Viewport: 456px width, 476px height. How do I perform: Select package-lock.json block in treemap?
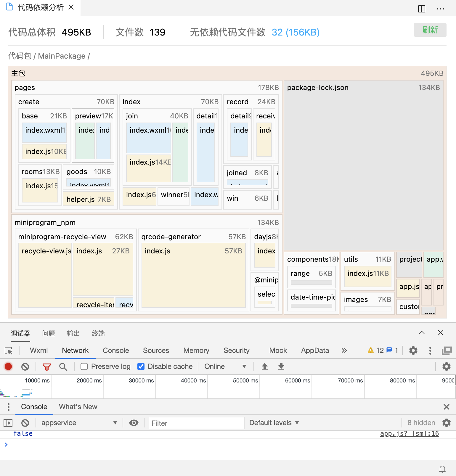pos(364,165)
